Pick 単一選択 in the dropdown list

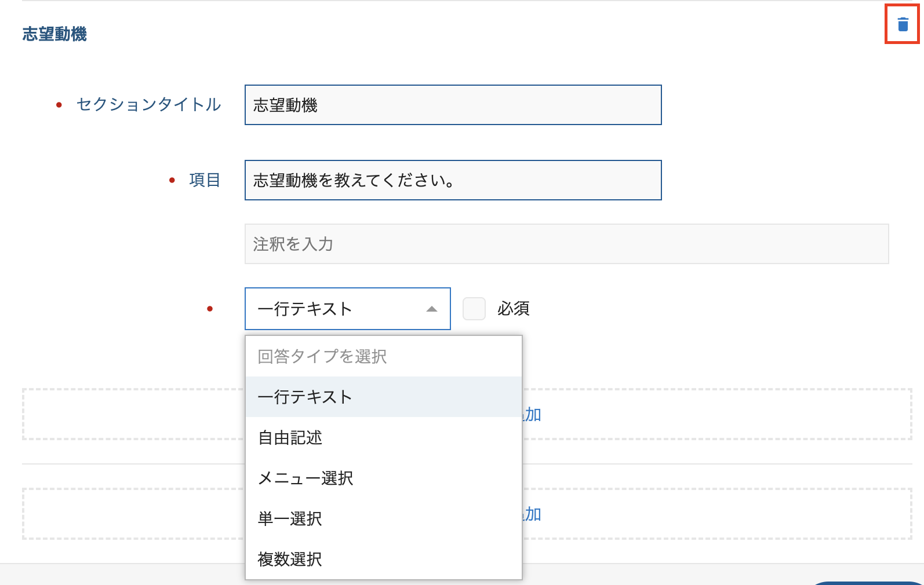[290, 519]
